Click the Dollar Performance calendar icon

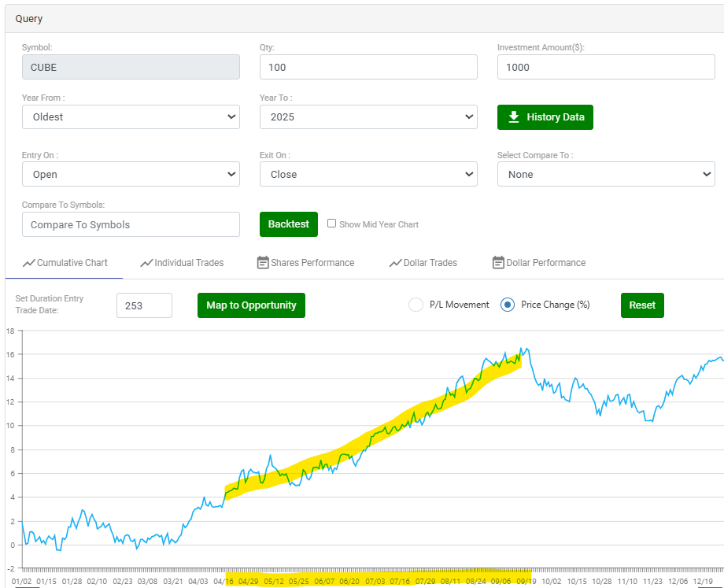[497, 263]
